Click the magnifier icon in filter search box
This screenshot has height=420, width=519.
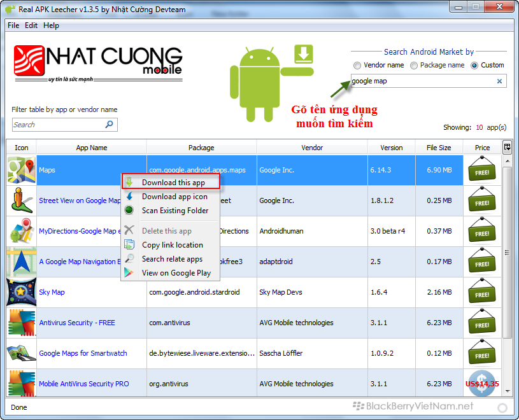tap(110, 124)
